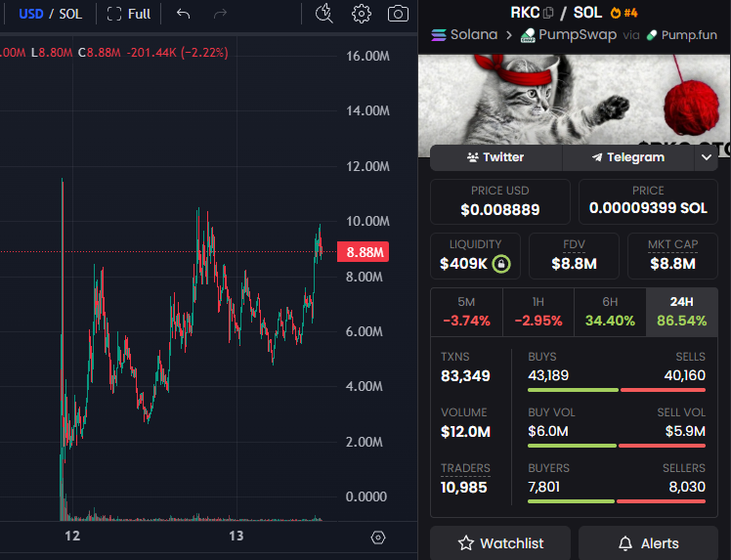The width and height of the screenshot is (731, 560).
Task: Click the TXNS value 83,349
Action: click(x=465, y=376)
